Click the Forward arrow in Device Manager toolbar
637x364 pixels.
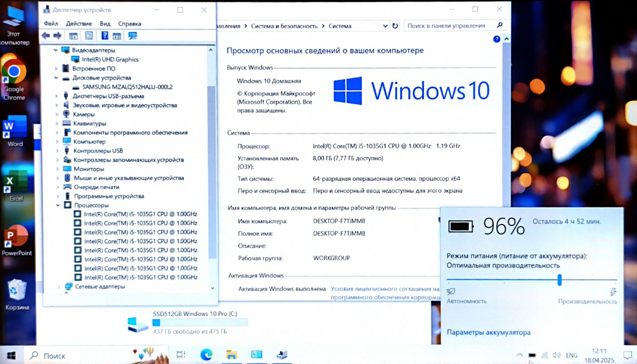pos(57,36)
